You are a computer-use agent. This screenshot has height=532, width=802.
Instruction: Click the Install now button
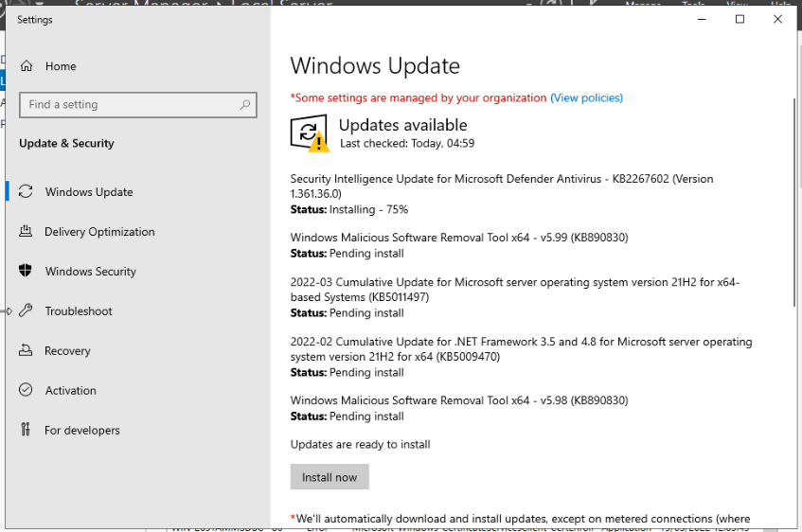(x=330, y=477)
